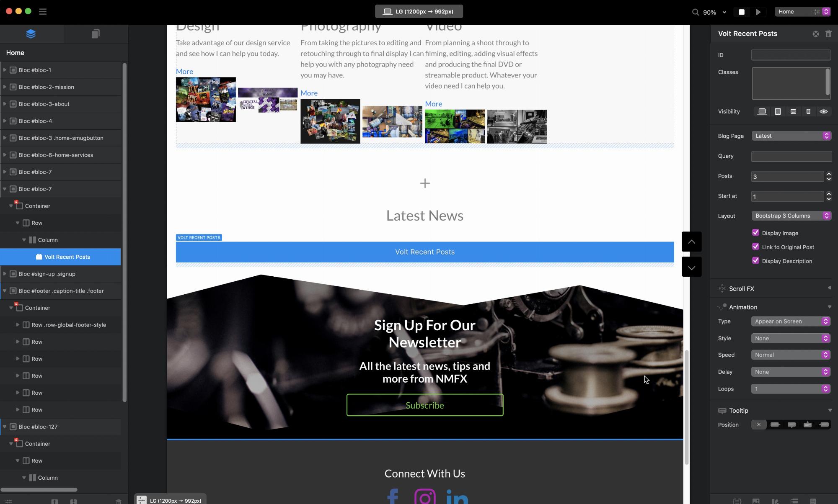Viewport: 838px width, 504px height.
Task: Open the Blog Page Latest dropdown
Action: click(791, 136)
